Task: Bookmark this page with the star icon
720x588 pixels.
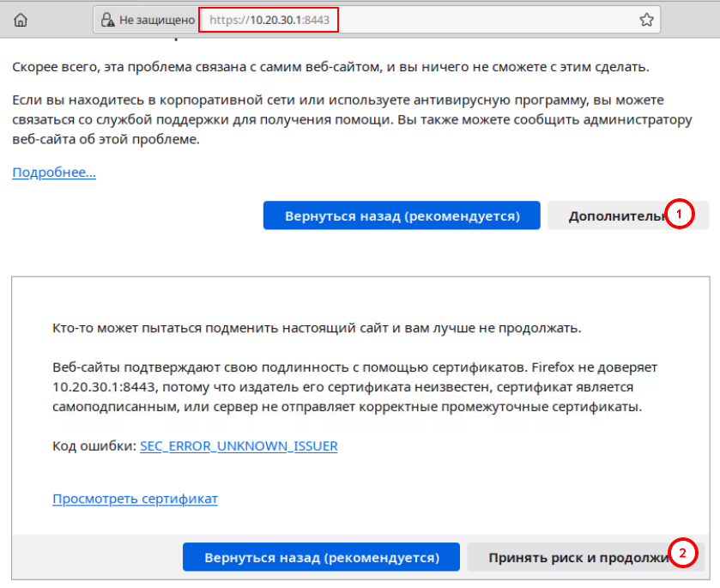Action: (646, 20)
